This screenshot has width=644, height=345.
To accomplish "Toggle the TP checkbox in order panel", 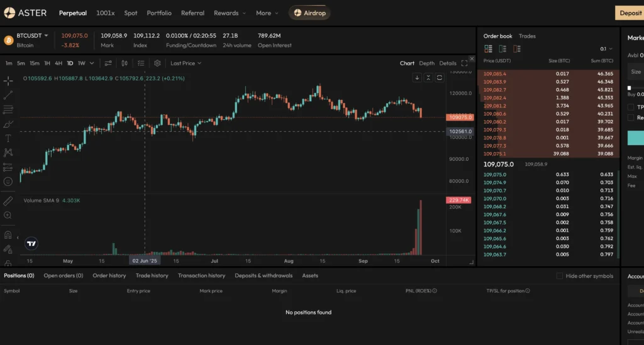I will 631,107.
